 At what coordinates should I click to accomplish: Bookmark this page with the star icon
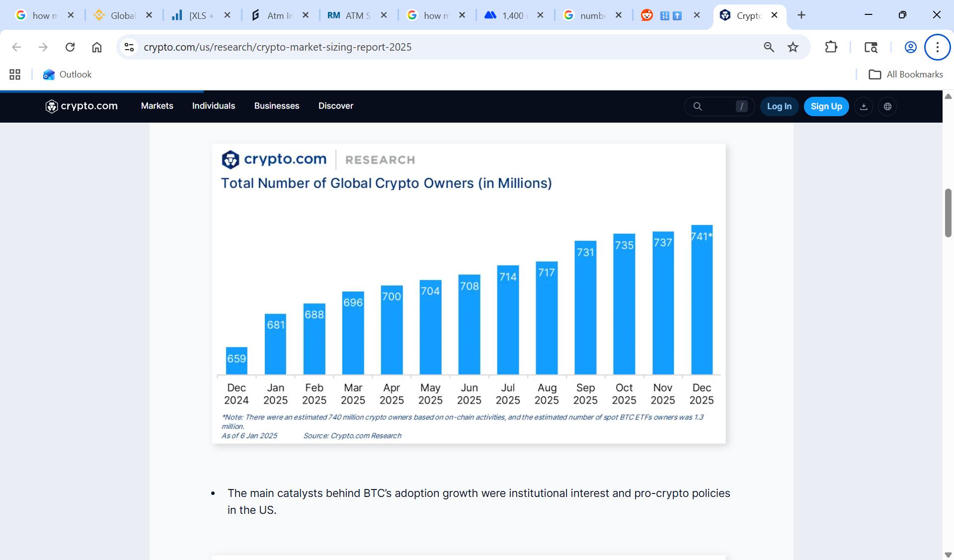(x=793, y=47)
